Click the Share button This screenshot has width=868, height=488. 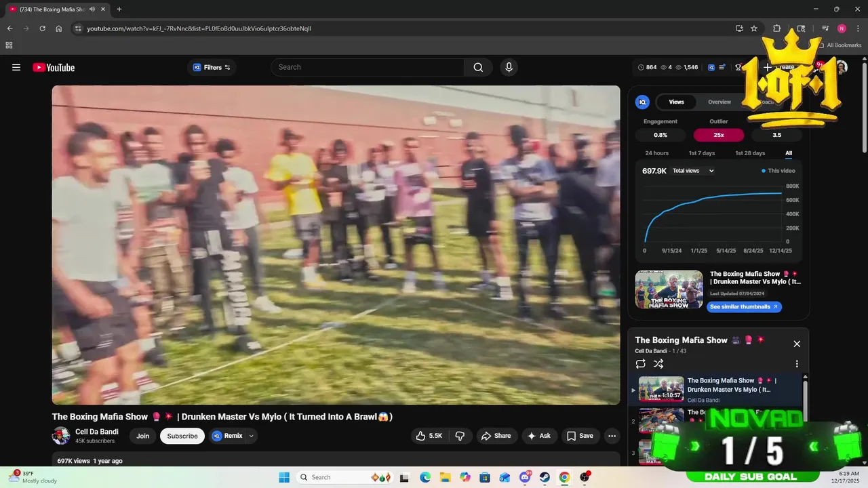click(x=496, y=436)
